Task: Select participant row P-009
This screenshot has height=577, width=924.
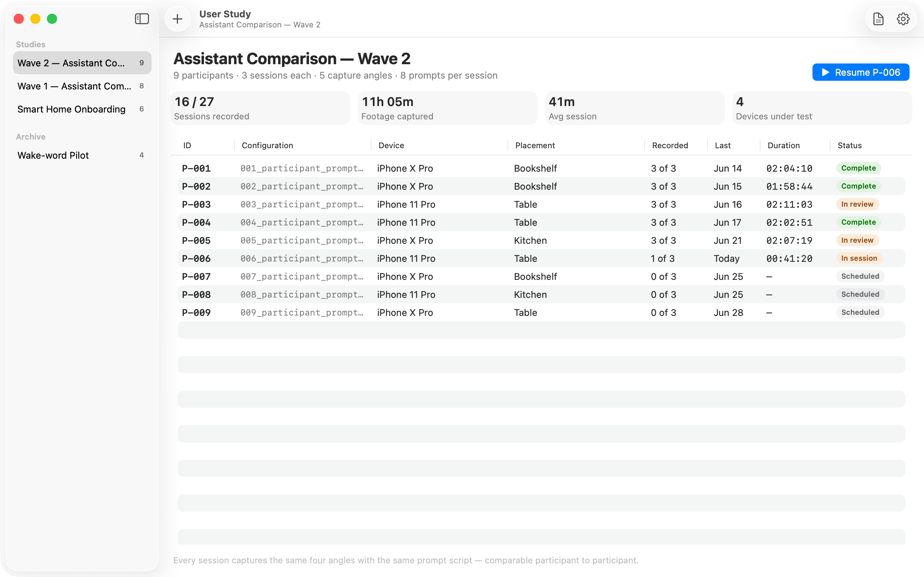Action: 541,313
